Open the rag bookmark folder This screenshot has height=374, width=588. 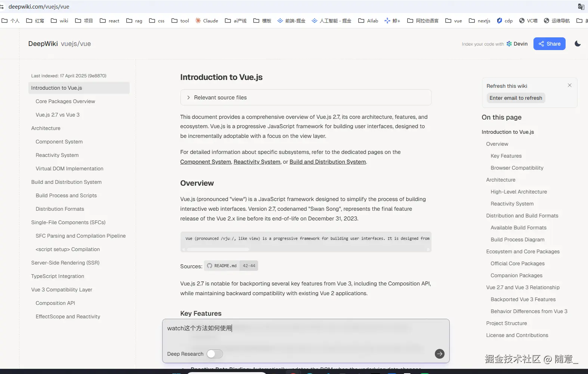click(134, 21)
